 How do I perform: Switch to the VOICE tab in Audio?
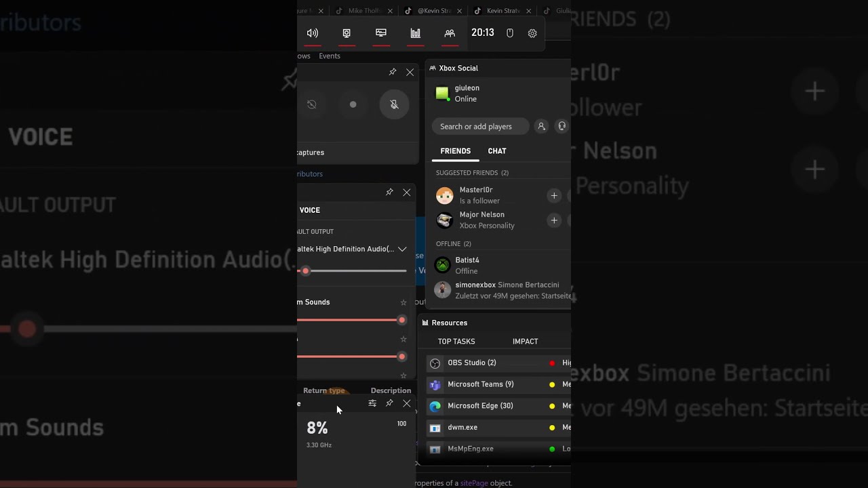[x=310, y=210]
